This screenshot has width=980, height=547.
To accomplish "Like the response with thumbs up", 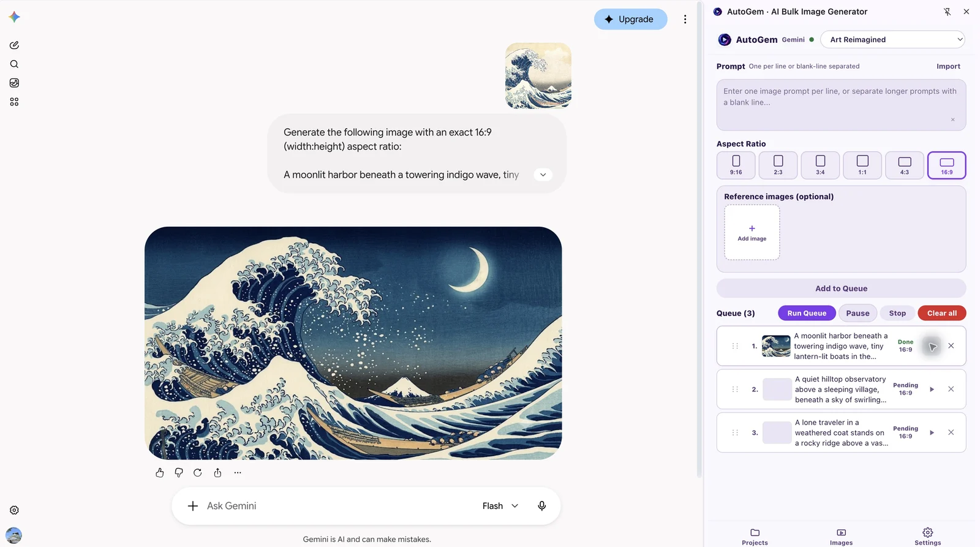I will [x=160, y=473].
